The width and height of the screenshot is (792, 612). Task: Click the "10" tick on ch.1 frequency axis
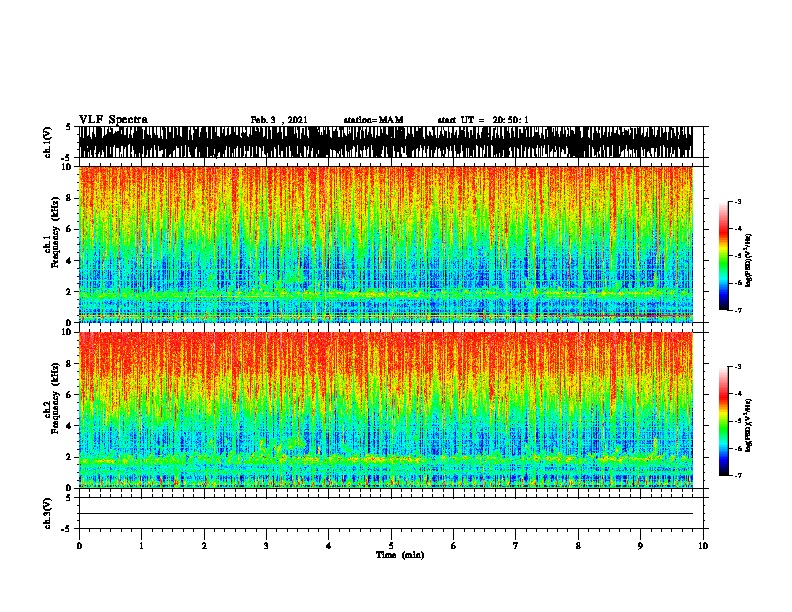pyautogui.click(x=68, y=167)
